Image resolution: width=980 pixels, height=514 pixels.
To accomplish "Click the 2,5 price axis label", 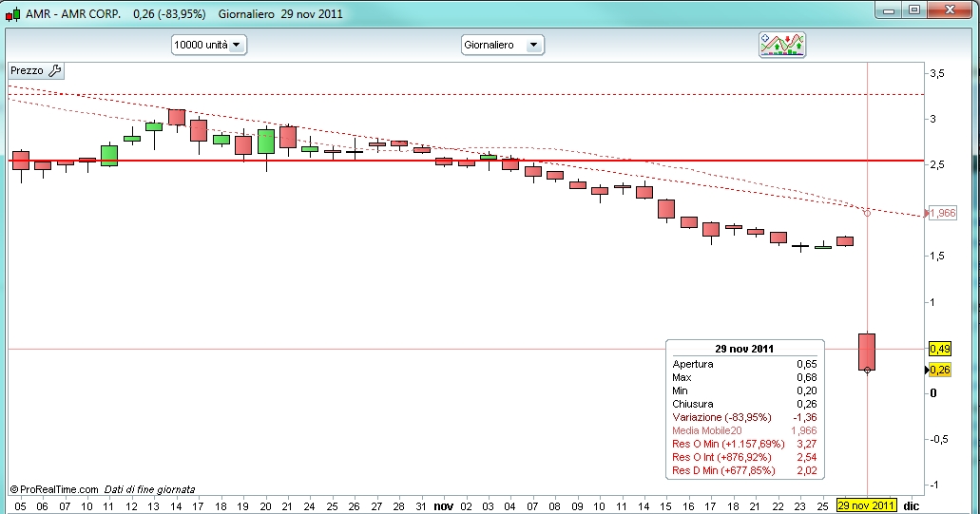I will (937, 165).
